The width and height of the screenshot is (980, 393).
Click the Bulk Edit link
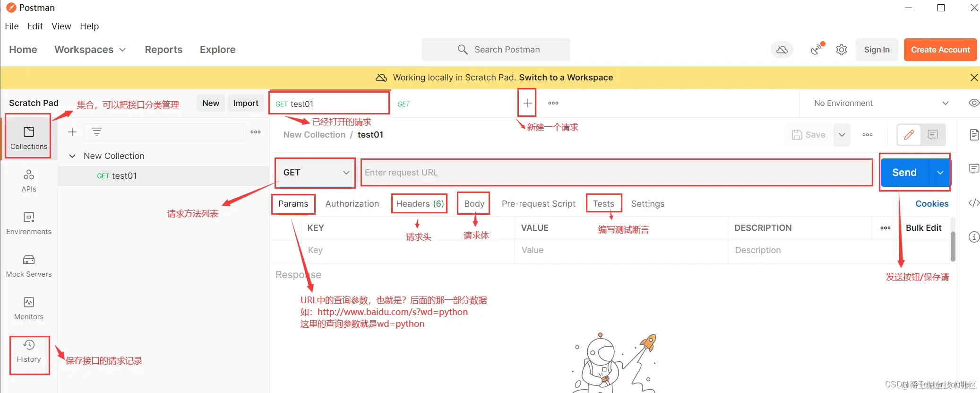923,228
